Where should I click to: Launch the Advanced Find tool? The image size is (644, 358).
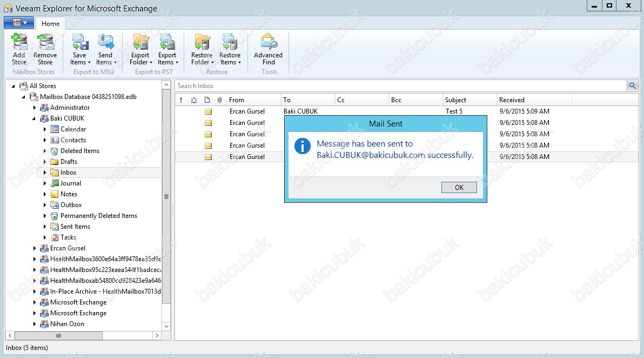[x=268, y=49]
